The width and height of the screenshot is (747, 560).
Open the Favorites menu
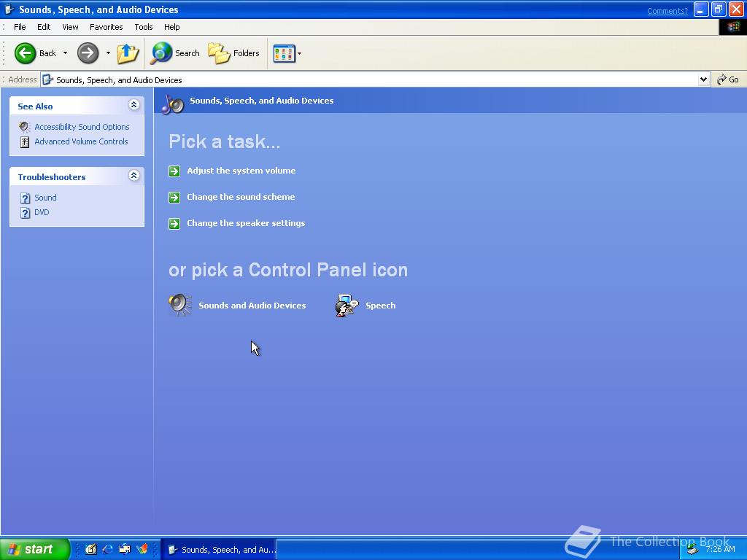click(x=107, y=27)
